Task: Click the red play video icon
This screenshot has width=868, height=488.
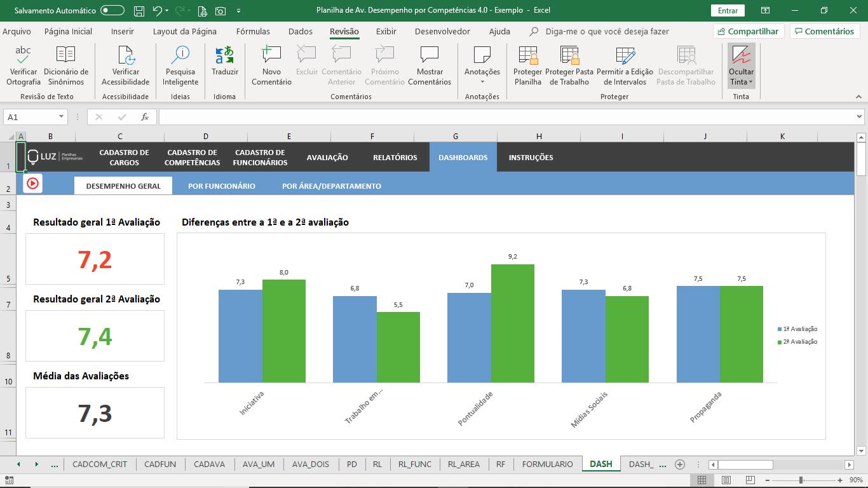Action: pos(33,184)
